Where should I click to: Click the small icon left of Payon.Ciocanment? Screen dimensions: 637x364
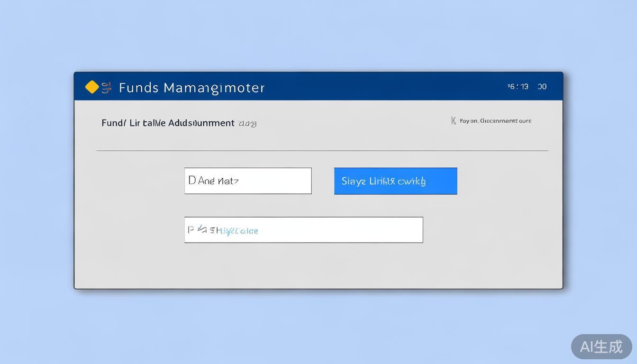[454, 121]
